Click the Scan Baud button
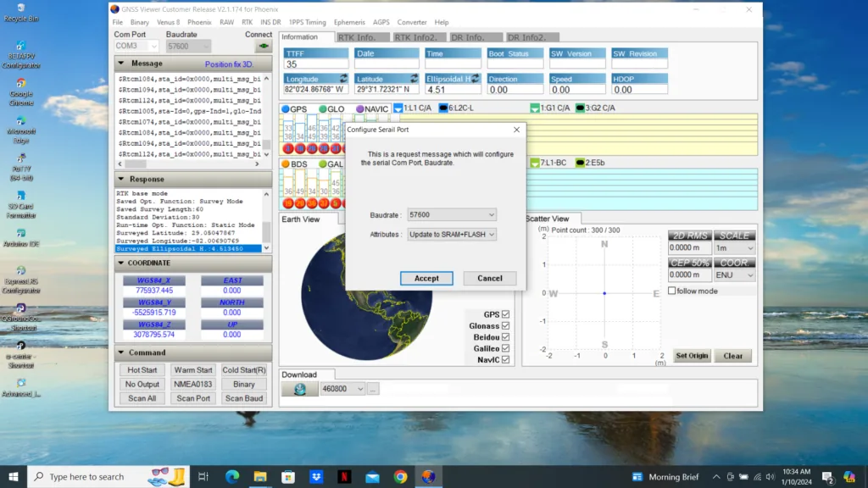This screenshot has width=868, height=488. 244,398
